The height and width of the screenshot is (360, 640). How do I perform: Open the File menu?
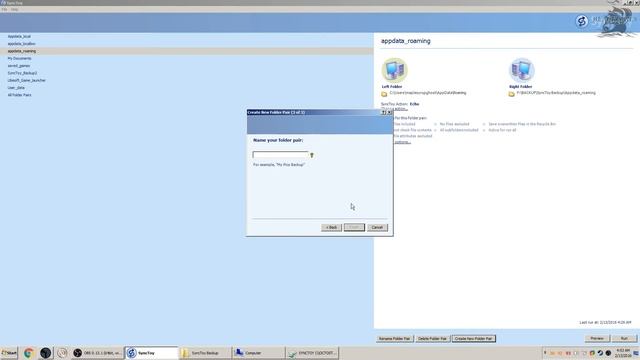click(4, 9)
